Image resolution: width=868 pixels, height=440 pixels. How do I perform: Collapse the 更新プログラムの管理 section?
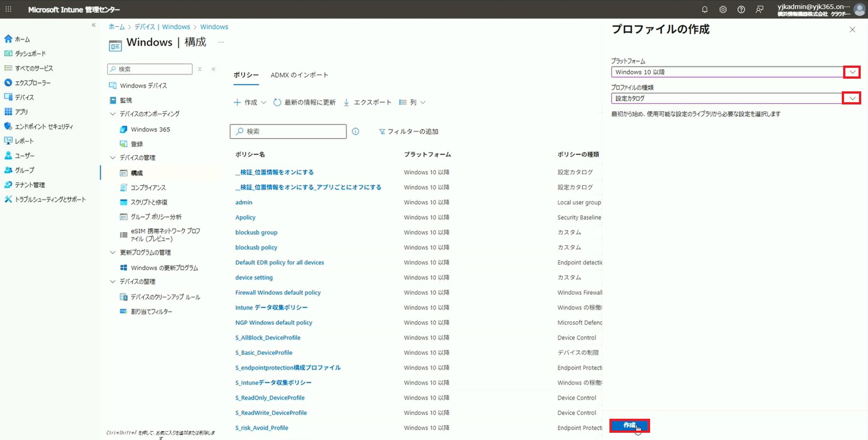click(x=113, y=252)
